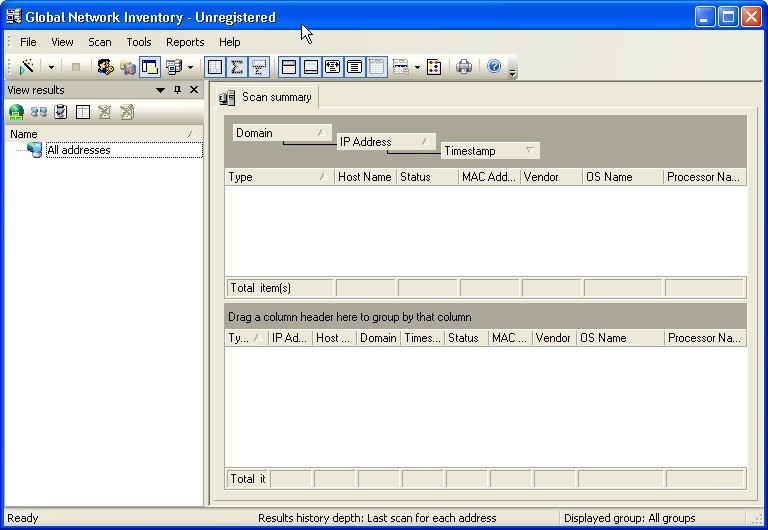This screenshot has width=768, height=530.
Task: Toggle the grid lines toolbar button
Action: pos(215,67)
